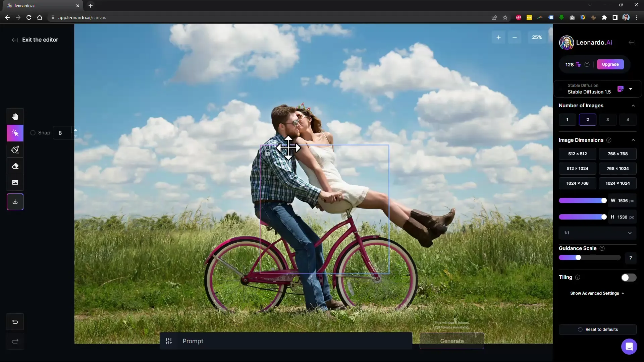Select the Download canvas tool
Viewport: 644px width, 362px height.
15,202
